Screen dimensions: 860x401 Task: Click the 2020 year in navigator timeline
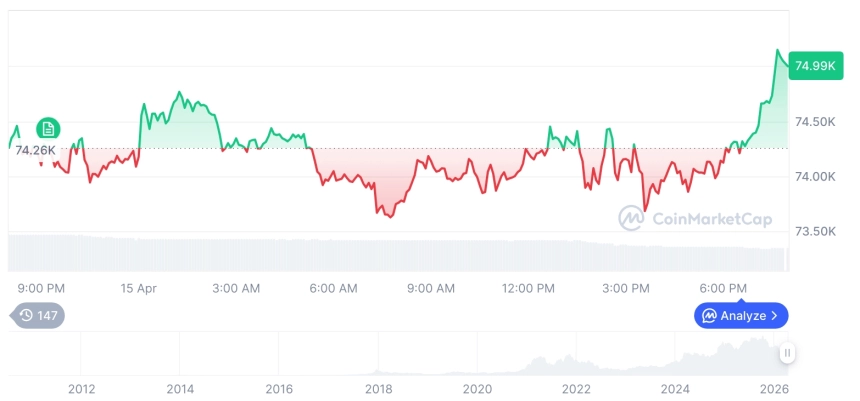point(477,388)
